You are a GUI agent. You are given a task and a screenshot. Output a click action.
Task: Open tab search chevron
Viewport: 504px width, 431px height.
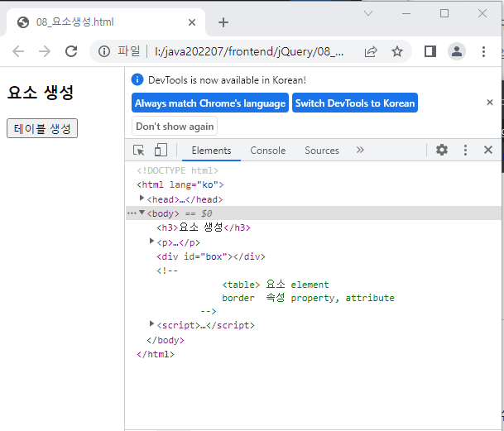pos(368,13)
